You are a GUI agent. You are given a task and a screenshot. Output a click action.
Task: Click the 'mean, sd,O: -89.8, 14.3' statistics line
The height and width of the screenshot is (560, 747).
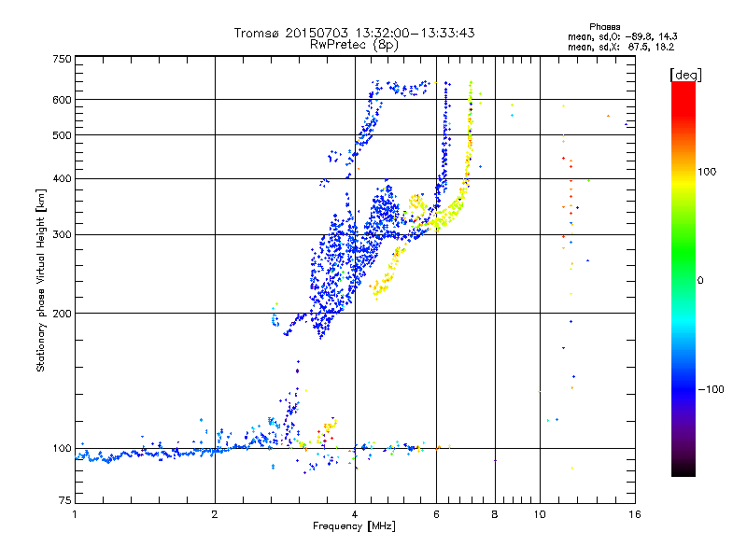tap(622, 36)
